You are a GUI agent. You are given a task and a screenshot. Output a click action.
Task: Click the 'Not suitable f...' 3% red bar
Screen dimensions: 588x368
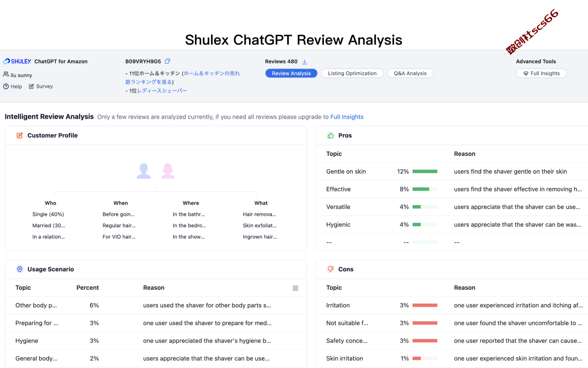tap(425, 323)
